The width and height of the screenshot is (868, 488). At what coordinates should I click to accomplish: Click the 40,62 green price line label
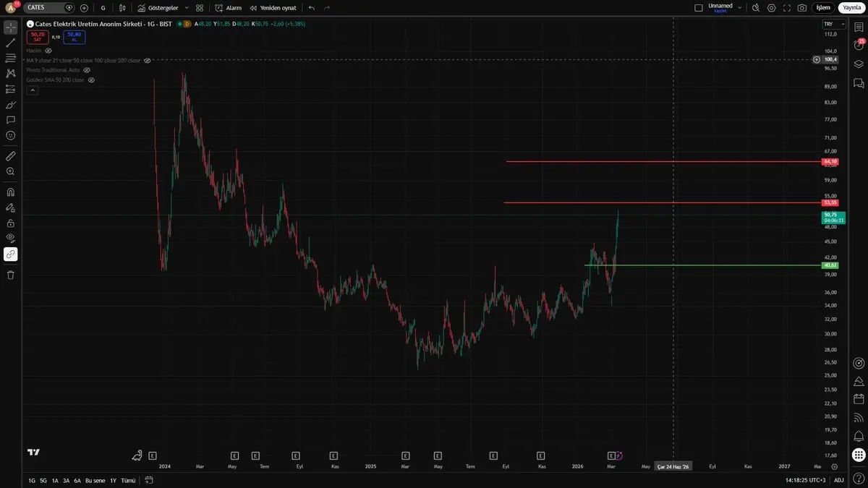(x=830, y=265)
